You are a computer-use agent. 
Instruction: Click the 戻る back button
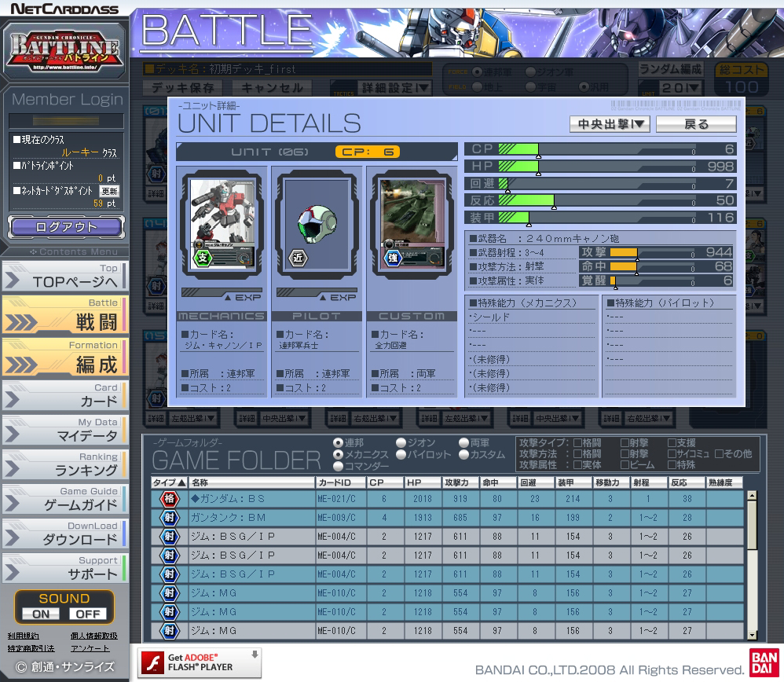coord(696,124)
